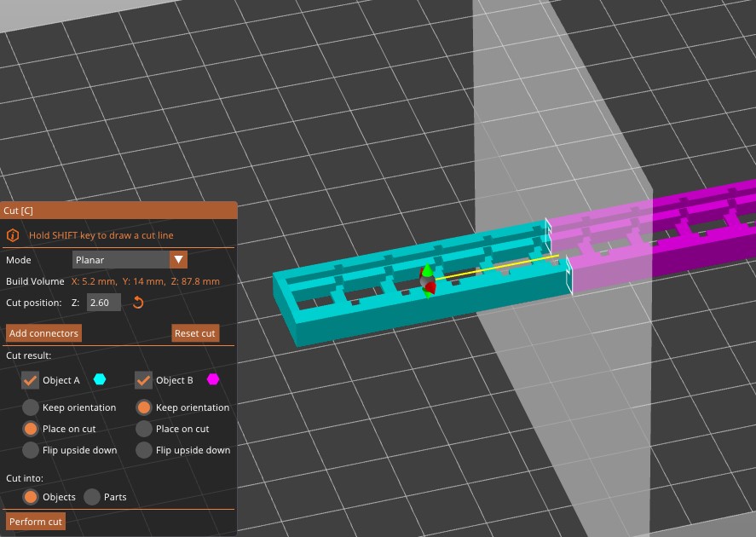The height and width of the screenshot is (537, 756).
Task: Click the Build Volume dimensions text
Action: (146, 281)
